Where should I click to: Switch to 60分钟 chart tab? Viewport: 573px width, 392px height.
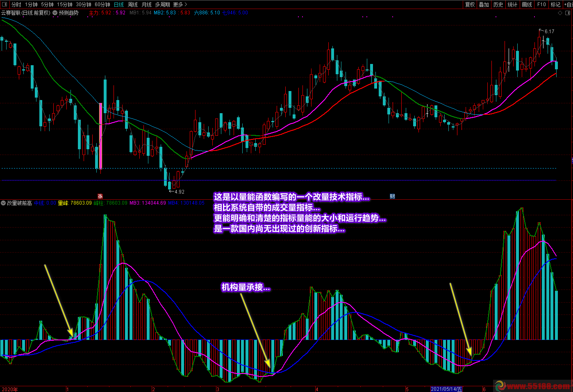click(x=102, y=5)
